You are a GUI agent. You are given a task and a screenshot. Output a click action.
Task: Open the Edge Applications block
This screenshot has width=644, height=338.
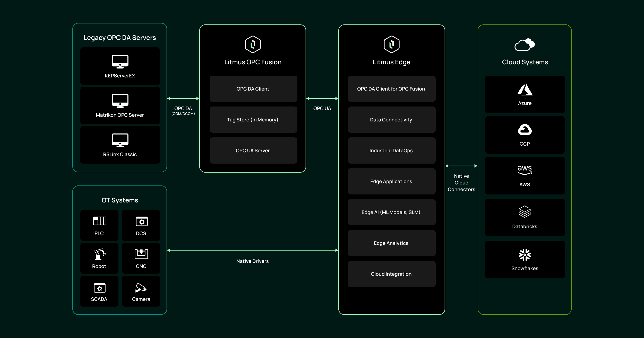pos(392,181)
